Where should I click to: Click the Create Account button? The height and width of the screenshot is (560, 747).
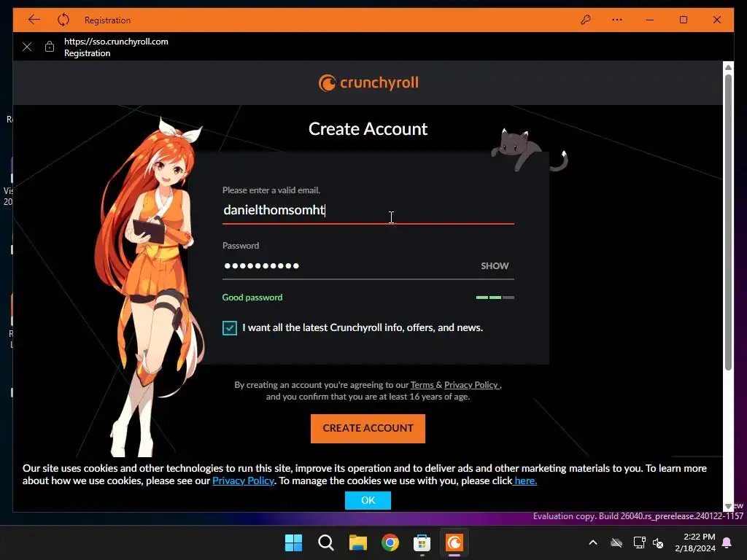click(x=368, y=428)
